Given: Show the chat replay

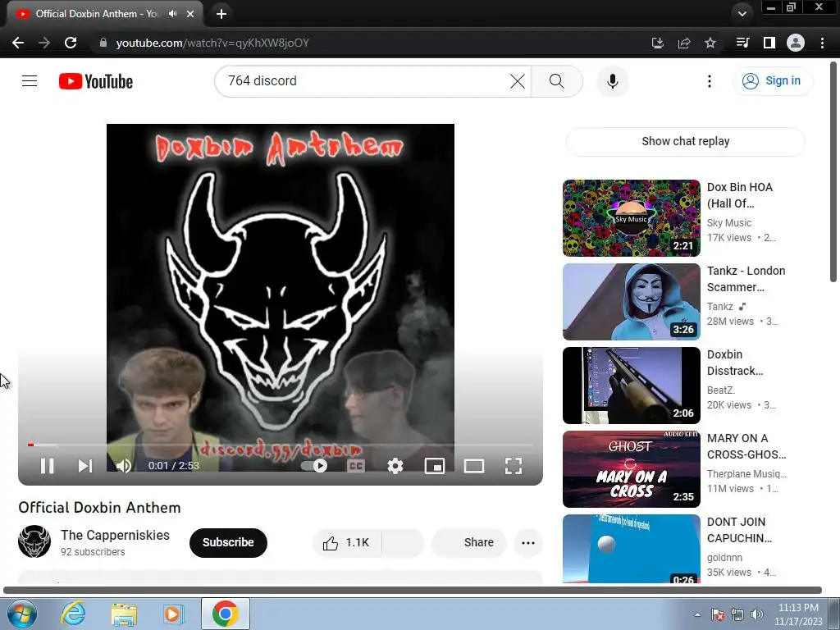Looking at the screenshot, I should coord(685,141).
